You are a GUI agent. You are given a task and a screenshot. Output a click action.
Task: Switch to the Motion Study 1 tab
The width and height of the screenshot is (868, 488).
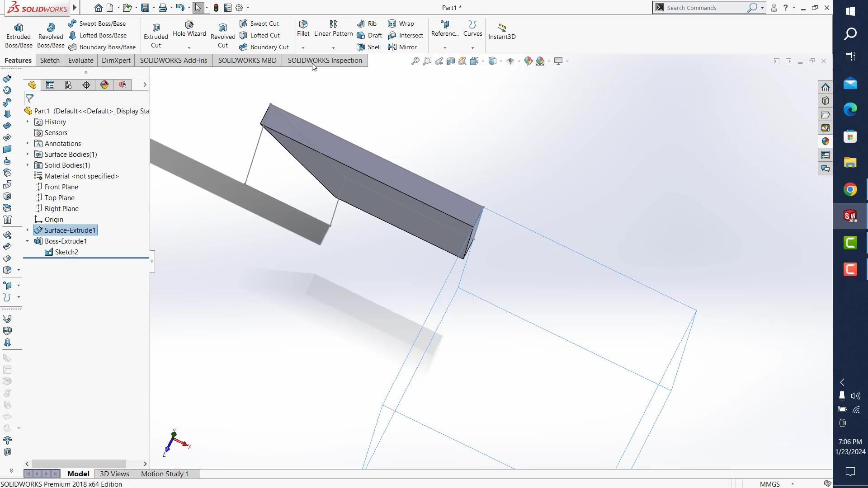165,474
